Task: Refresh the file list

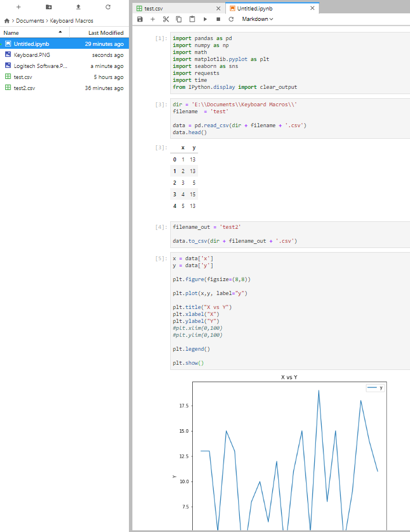Action: coord(108,7)
